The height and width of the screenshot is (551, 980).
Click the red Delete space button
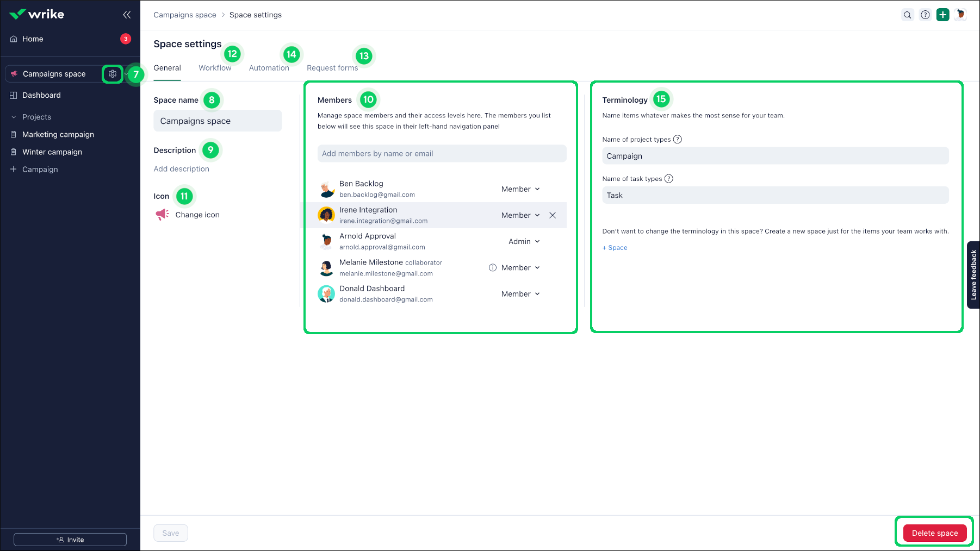935,533
